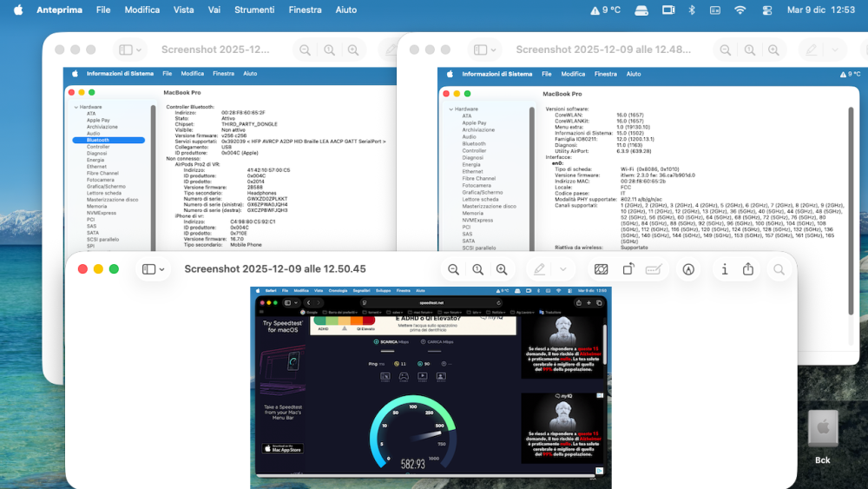Click the title Screenshot 2025-12-09 alle 12.48...

[x=603, y=50]
